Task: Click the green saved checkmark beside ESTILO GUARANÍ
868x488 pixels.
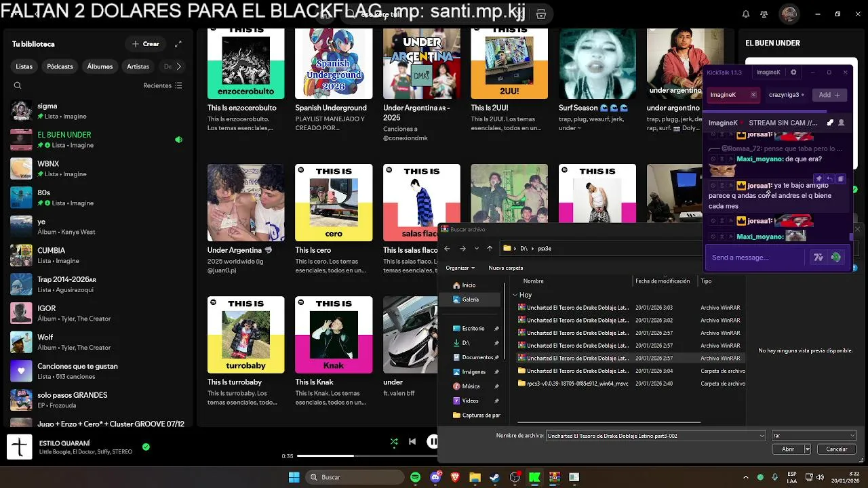Action: (146, 447)
